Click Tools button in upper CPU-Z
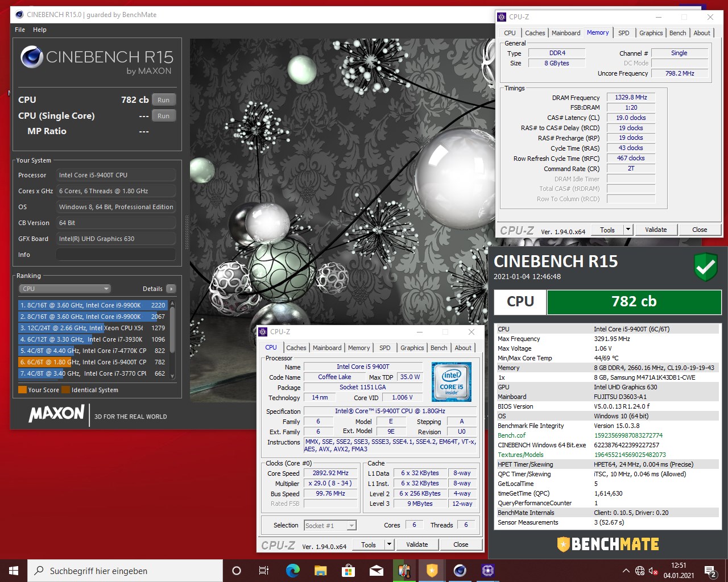 click(x=607, y=230)
